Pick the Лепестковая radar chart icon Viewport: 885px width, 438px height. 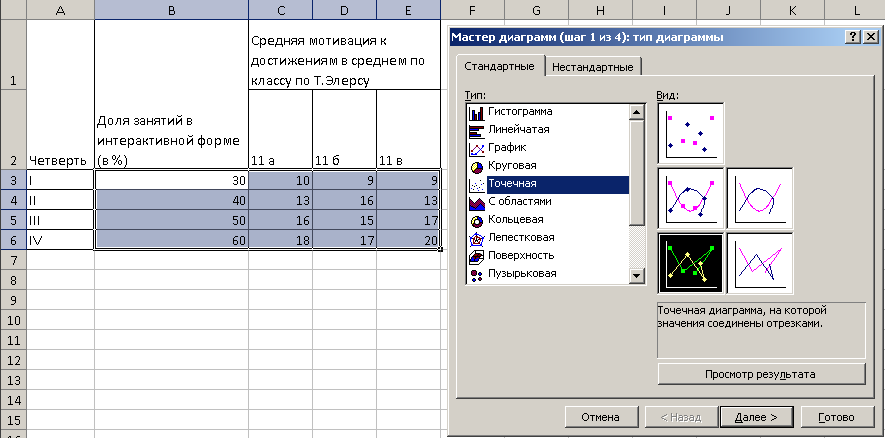477,239
